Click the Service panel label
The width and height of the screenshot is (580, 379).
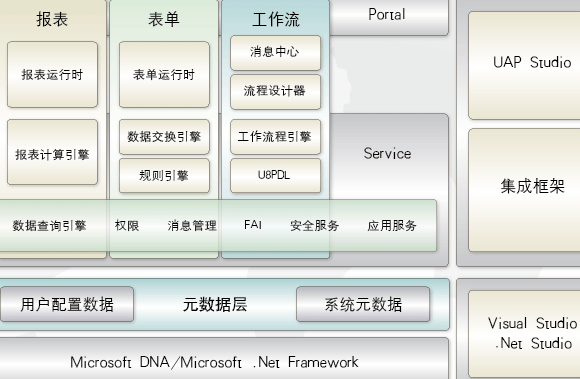tap(387, 153)
